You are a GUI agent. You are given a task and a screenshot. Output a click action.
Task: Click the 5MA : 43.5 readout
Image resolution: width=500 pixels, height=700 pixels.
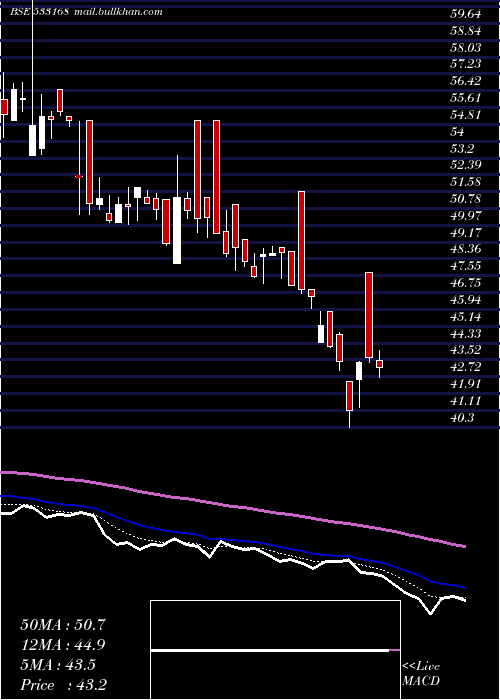58,665
